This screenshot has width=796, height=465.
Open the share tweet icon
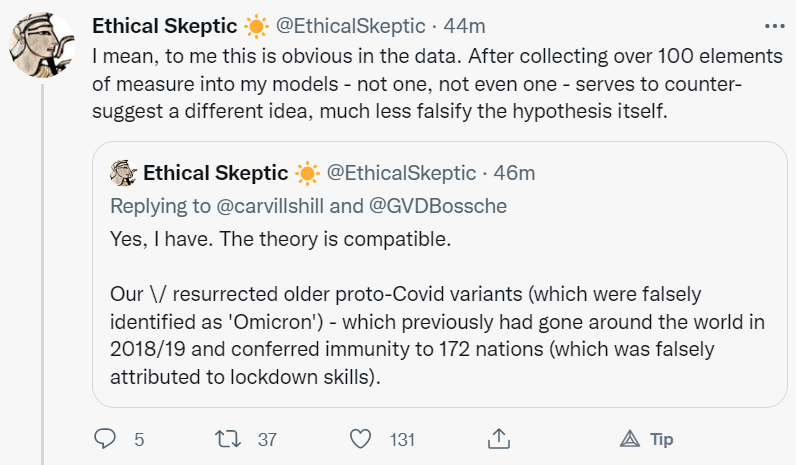tap(497, 439)
